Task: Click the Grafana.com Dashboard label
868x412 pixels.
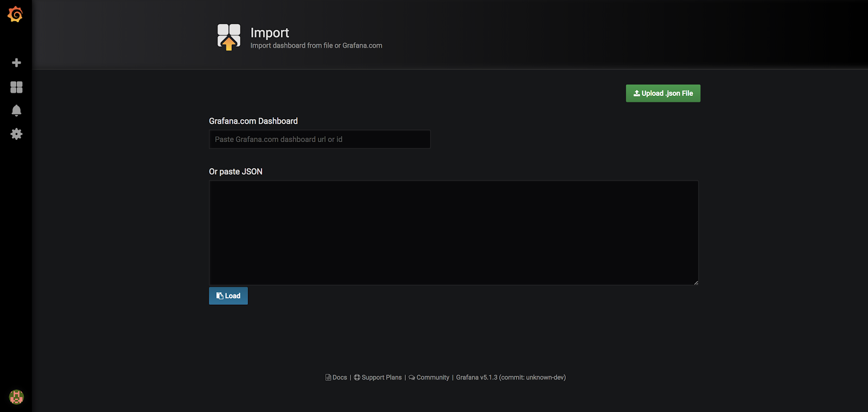Action: 253,121
